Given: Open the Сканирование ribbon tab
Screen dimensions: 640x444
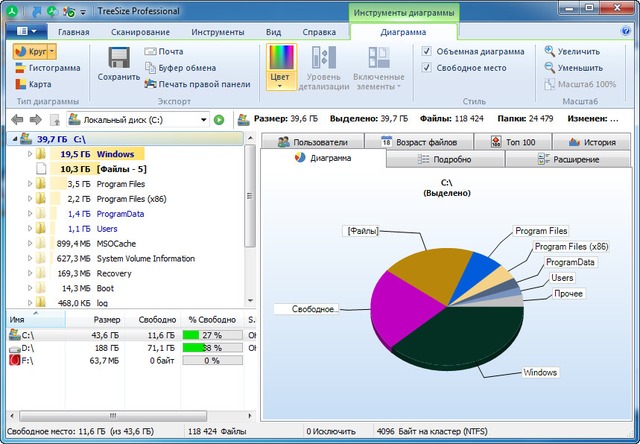Looking at the screenshot, I should point(140,32).
